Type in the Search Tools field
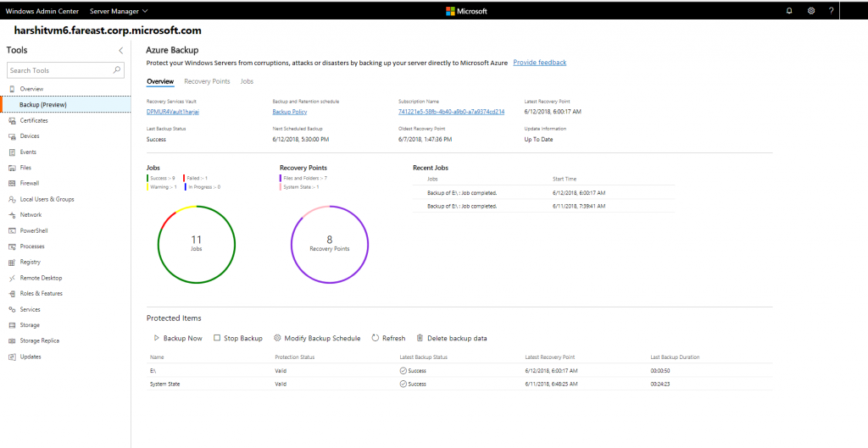This screenshot has height=448, width=868. tap(58, 70)
